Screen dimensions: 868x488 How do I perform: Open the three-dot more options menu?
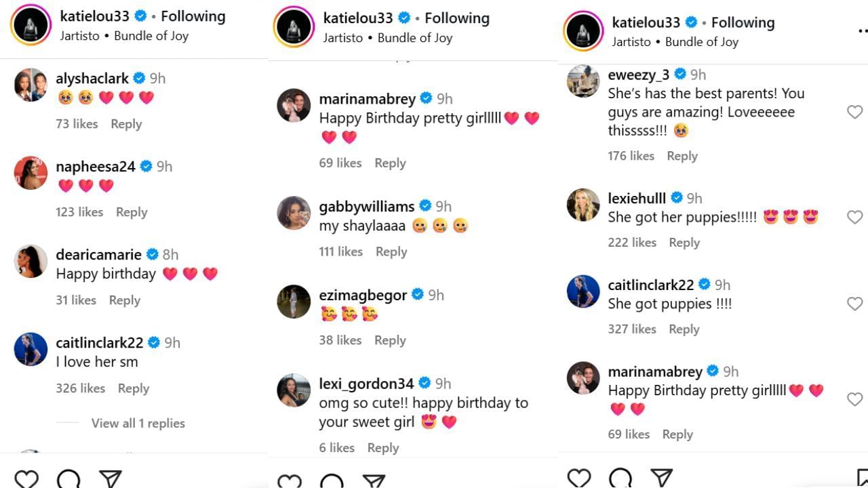(862, 30)
